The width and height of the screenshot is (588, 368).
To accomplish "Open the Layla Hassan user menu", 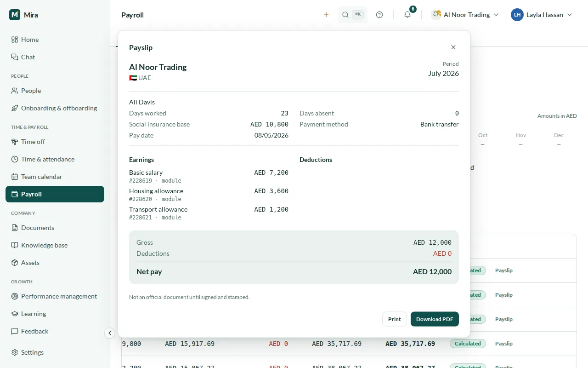I will point(542,15).
